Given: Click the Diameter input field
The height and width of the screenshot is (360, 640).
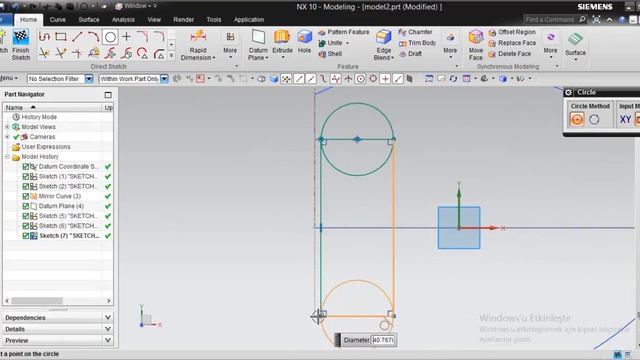Looking at the screenshot, I should (383, 340).
